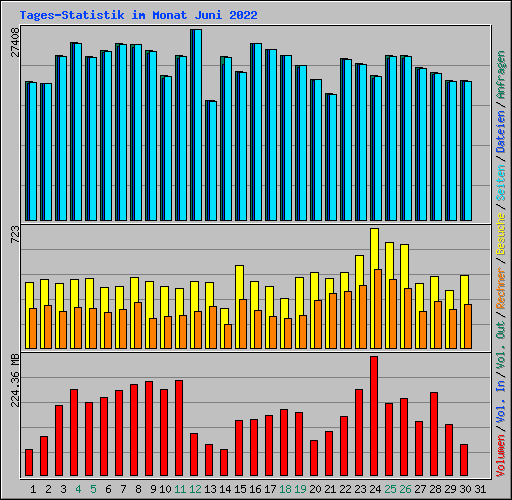Click day label 8 on the x-axis
Viewport: 512px width, 500px height.
click(138, 489)
